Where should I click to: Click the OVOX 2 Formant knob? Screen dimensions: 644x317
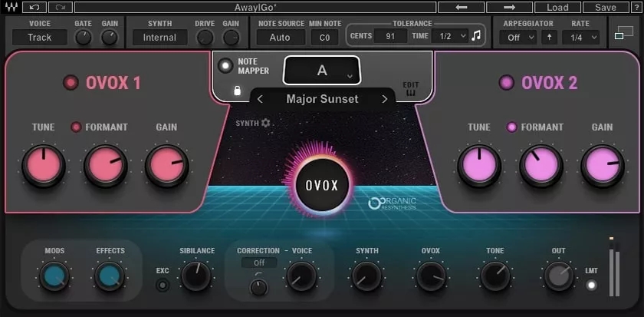coord(541,165)
